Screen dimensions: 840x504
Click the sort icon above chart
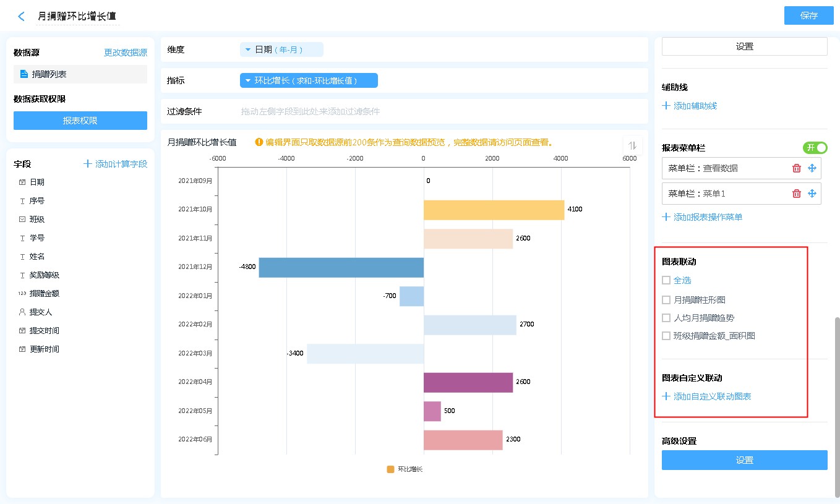(632, 145)
